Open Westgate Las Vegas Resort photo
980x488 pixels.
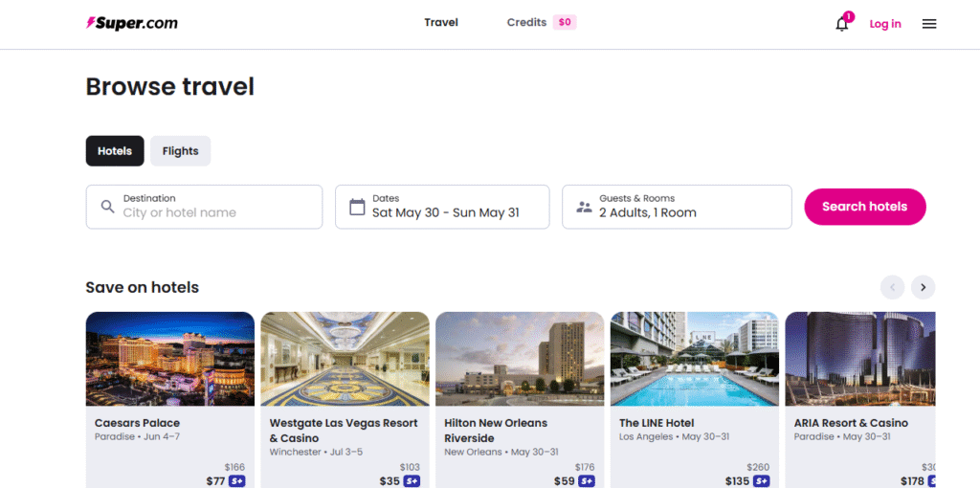coord(345,359)
